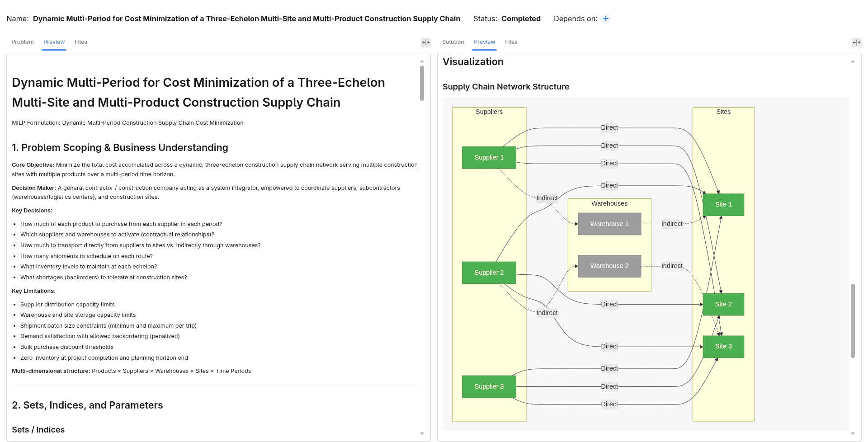
Task: Click the Site 3 node in diagram
Action: point(723,346)
